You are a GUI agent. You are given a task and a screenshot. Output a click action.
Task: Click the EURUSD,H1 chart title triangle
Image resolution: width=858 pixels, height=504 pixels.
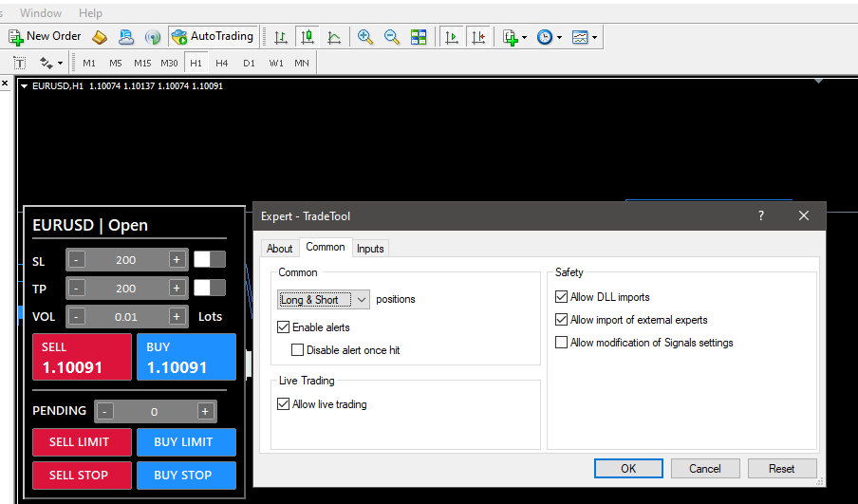24,86
